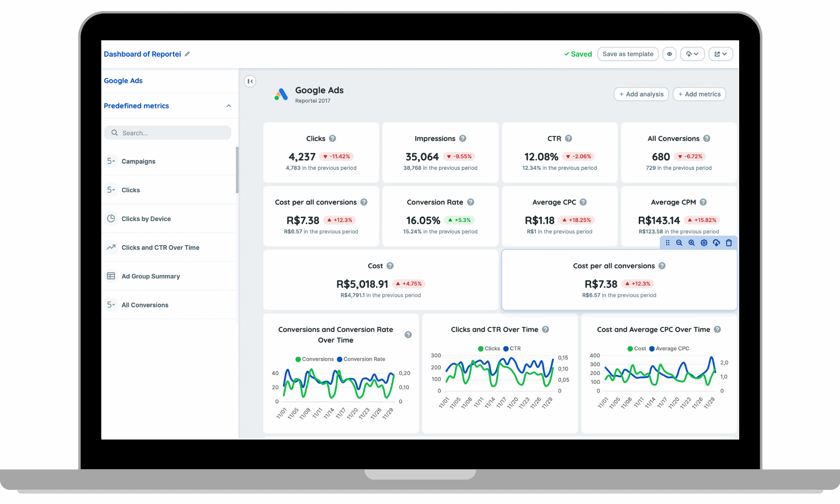Click the Add analysis button
Screen dimensions: 840x504
tap(641, 94)
